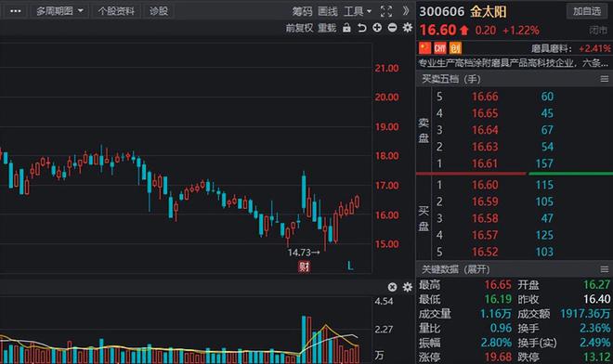This screenshot has height=364, width=613.
Task: Enter fullscreen chart view
Action: [386, 11]
